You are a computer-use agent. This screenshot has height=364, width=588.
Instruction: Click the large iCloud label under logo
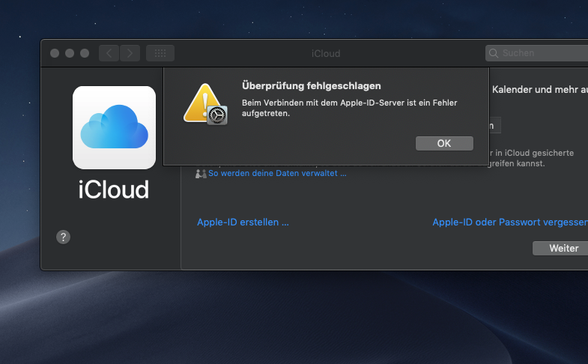pos(114,189)
